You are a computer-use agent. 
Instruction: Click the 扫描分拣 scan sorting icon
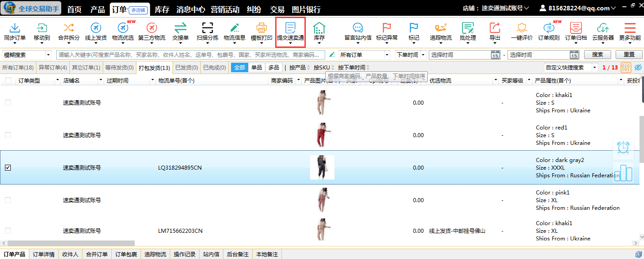(208, 28)
